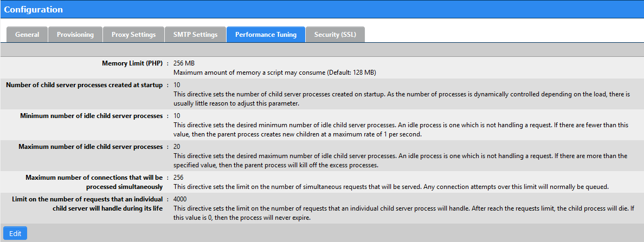Click the requests limit value 4000
The image size is (644, 242).
181,199
